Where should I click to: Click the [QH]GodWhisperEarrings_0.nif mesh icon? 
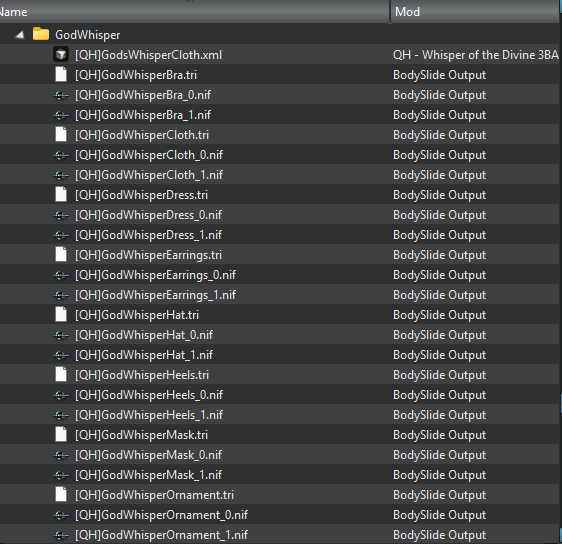tap(61, 276)
